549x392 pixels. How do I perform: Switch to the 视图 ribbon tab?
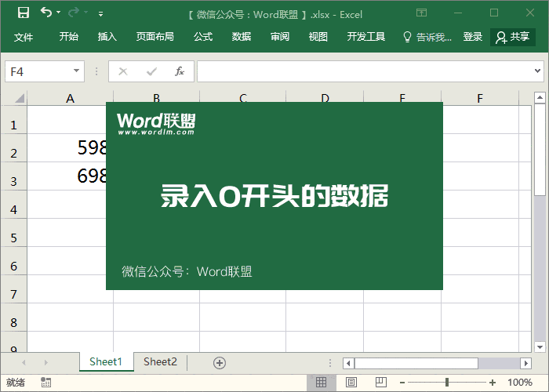(x=318, y=36)
